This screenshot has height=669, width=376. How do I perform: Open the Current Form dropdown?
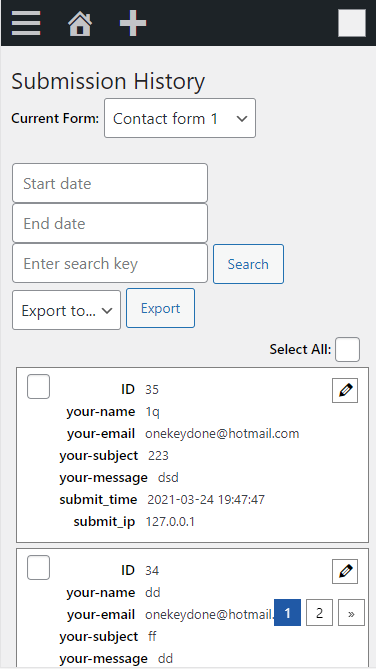tap(180, 118)
